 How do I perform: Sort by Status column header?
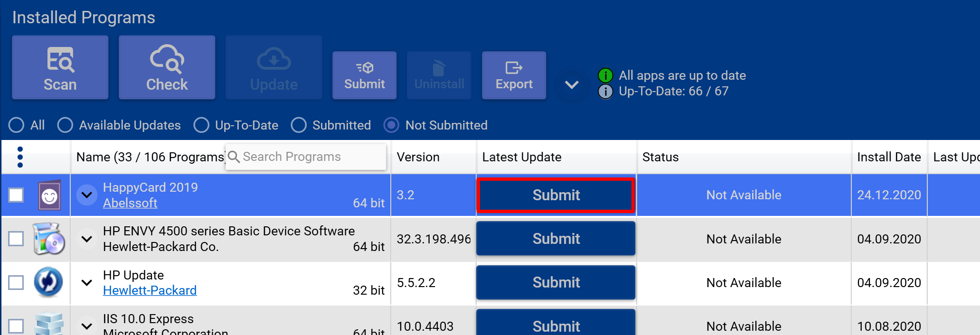660,157
